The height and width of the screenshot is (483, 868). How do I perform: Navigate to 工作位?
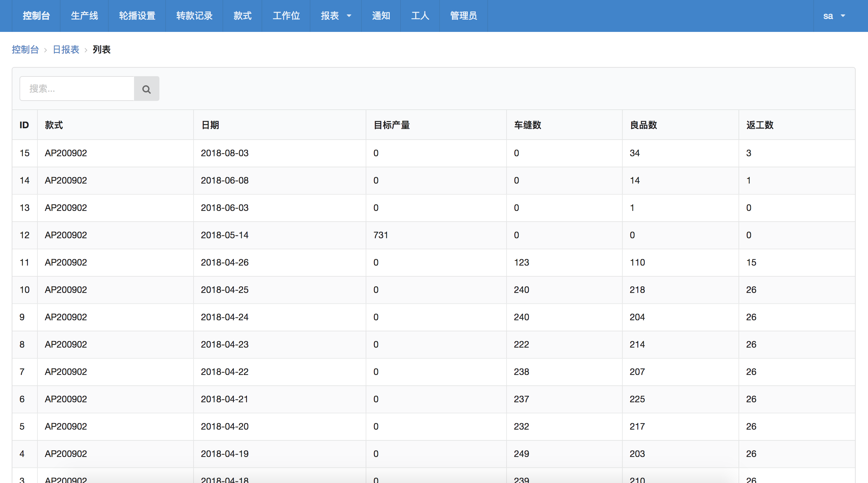coord(286,16)
